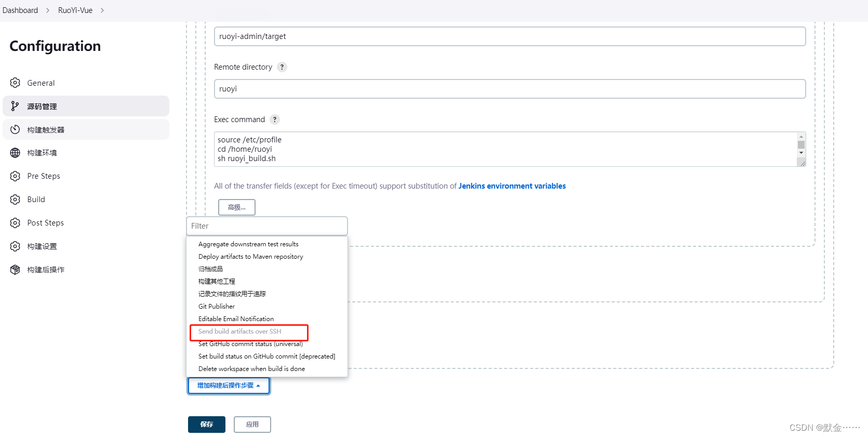Click the Pre Steps gear icon
Image resolution: width=868 pixels, height=437 pixels.
15,176
